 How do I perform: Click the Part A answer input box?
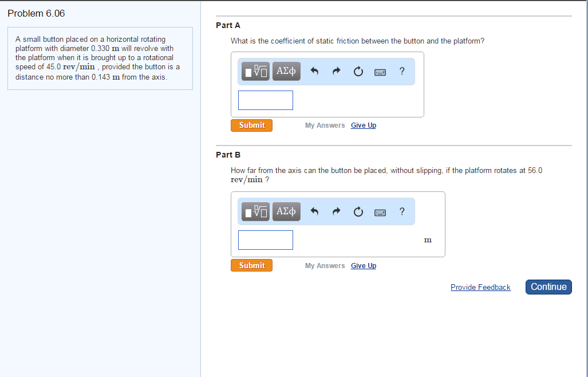(x=265, y=100)
